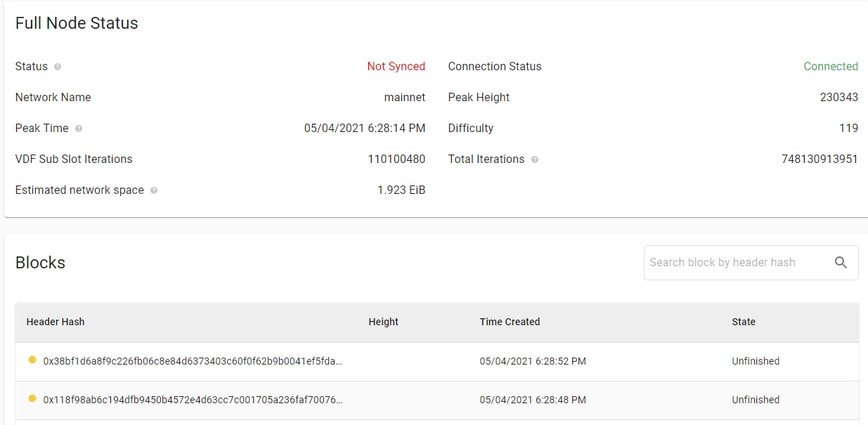Click help icon beside Estimated network space
The height and width of the screenshot is (425, 868).
pos(154,190)
